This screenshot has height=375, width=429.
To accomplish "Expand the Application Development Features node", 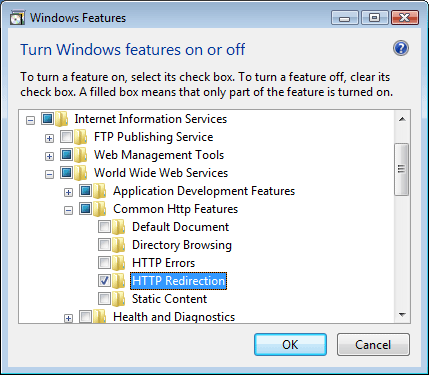I will [68, 192].
